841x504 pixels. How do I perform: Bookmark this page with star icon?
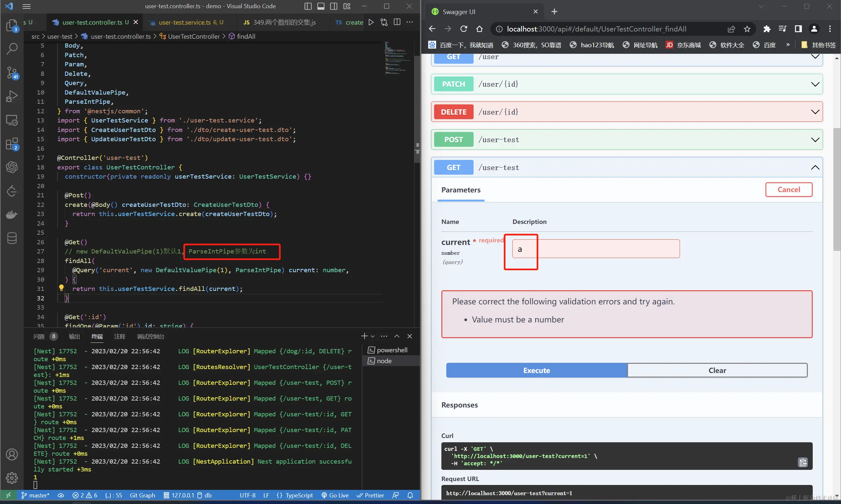(x=747, y=29)
